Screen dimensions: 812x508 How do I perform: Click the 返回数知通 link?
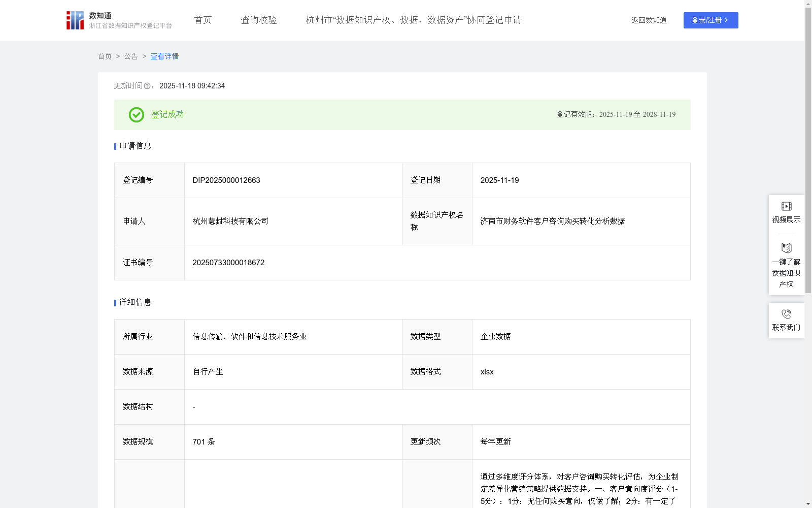coord(649,20)
